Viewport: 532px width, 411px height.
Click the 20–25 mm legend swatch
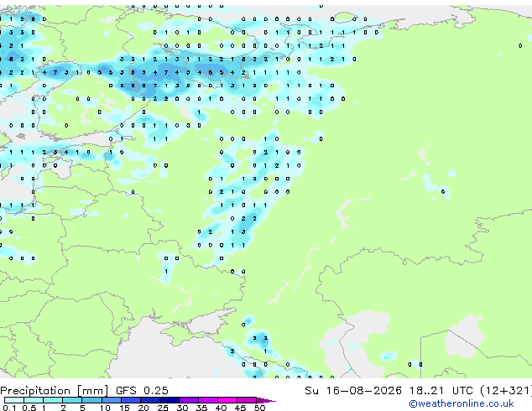tap(149, 400)
